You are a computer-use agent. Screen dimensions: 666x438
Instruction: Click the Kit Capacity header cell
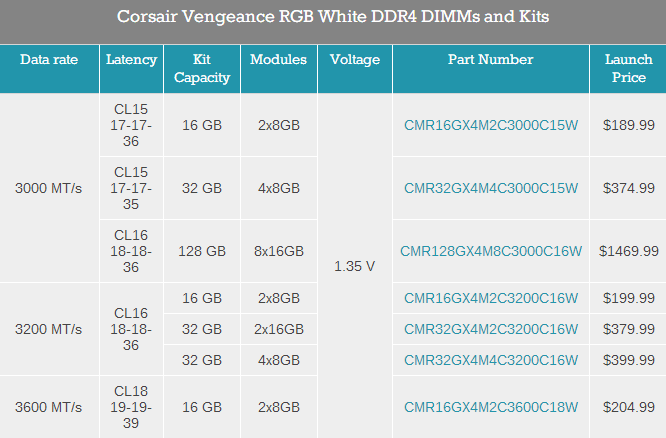201,68
